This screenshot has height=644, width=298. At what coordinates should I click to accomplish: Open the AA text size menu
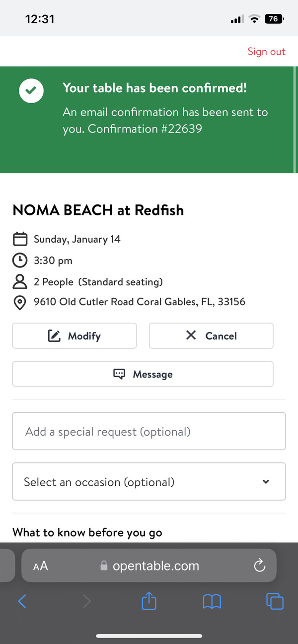coord(41,566)
